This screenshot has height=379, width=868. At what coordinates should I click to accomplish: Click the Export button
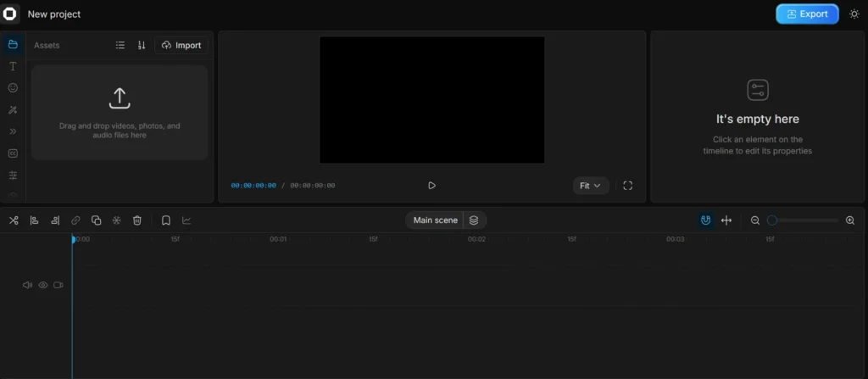coord(807,14)
